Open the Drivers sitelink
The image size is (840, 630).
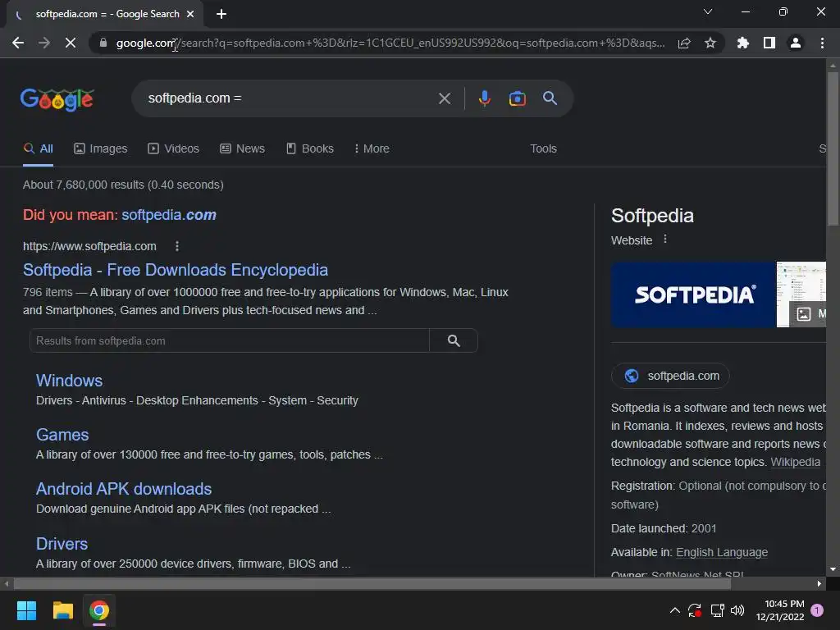point(62,544)
